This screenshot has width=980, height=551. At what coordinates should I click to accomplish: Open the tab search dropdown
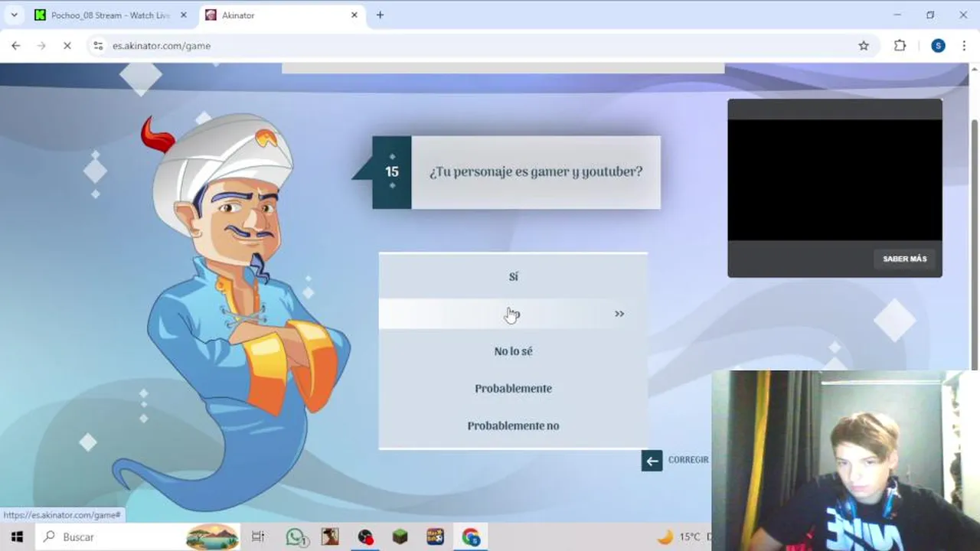(x=14, y=15)
